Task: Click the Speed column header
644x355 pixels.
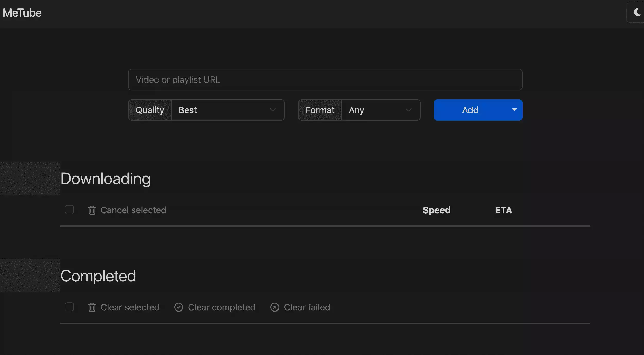Action: pyautogui.click(x=437, y=210)
